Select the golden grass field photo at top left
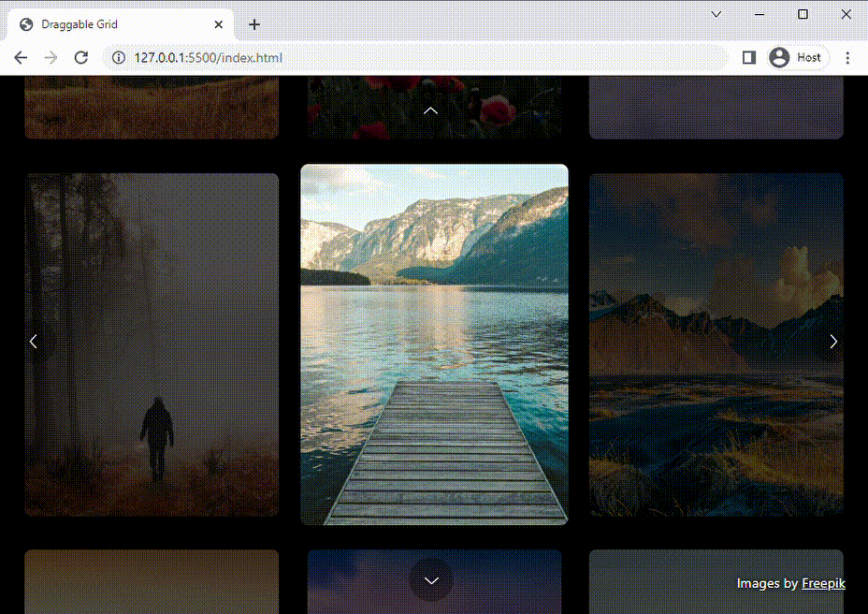Image resolution: width=868 pixels, height=614 pixels. (152, 108)
